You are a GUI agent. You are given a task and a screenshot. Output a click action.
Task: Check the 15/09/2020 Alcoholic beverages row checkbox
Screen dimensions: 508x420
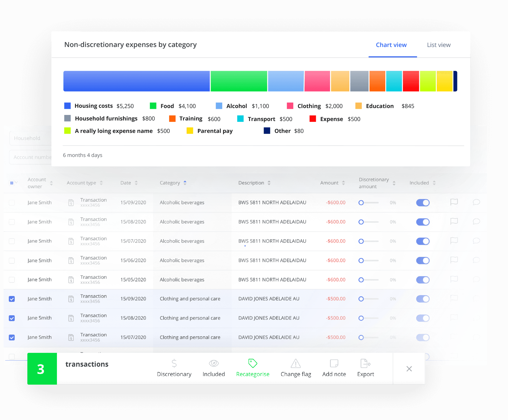[x=12, y=203]
